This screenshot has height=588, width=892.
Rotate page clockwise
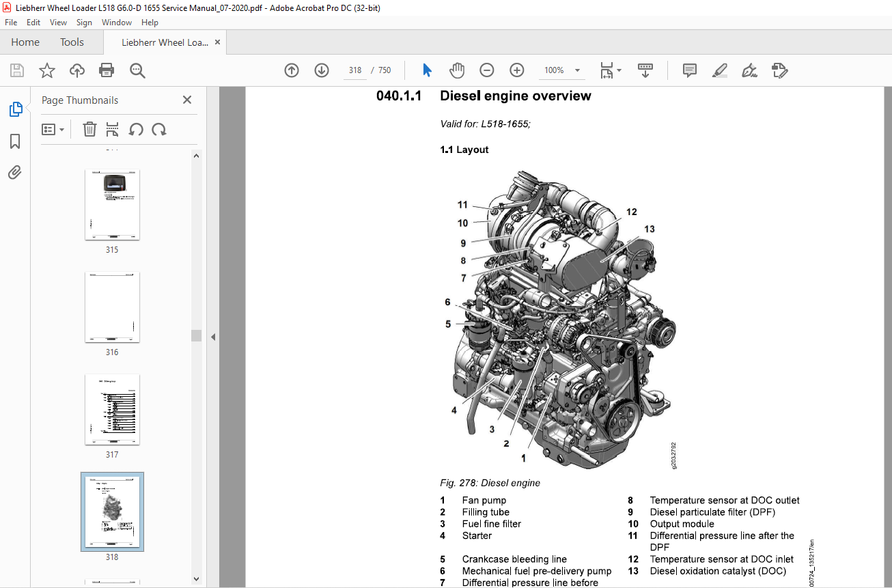pyautogui.click(x=159, y=129)
